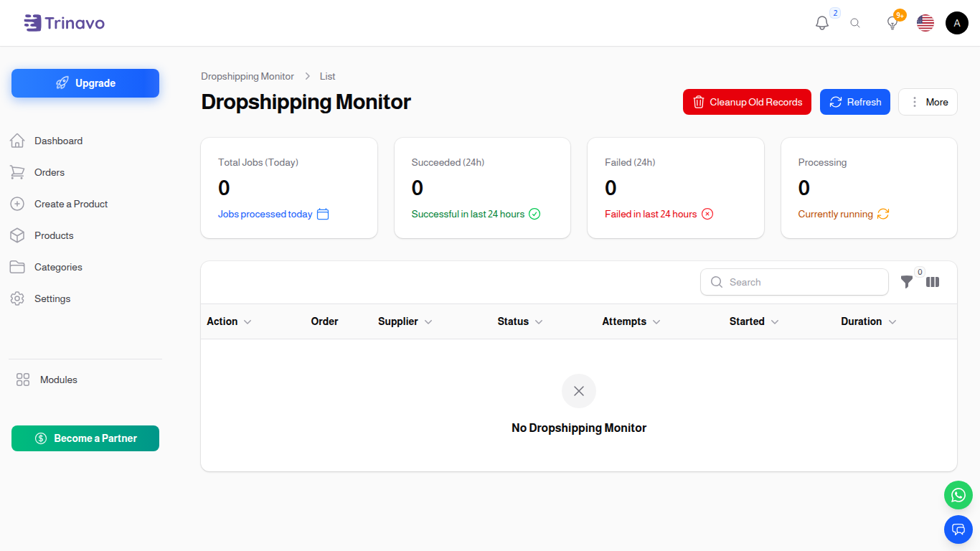The image size is (980, 551).
Task: Click the Orders cart icon
Action: 17,172
